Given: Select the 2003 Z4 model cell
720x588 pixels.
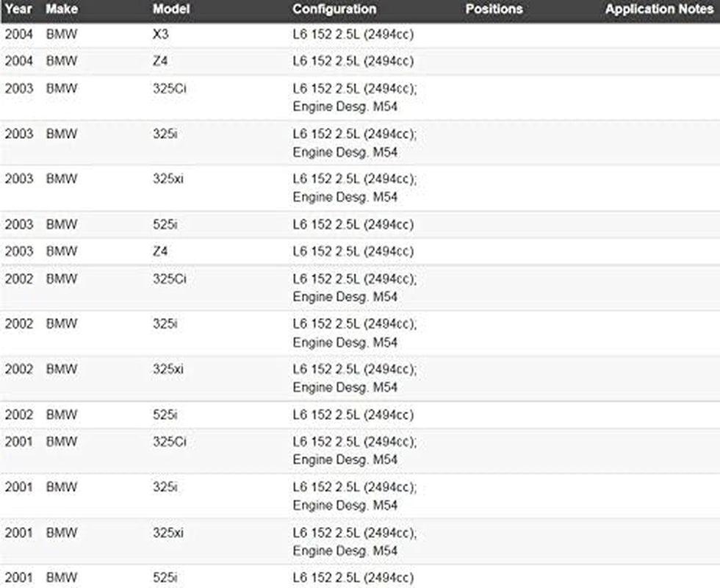Looking at the screenshot, I should tap(160, 251).
